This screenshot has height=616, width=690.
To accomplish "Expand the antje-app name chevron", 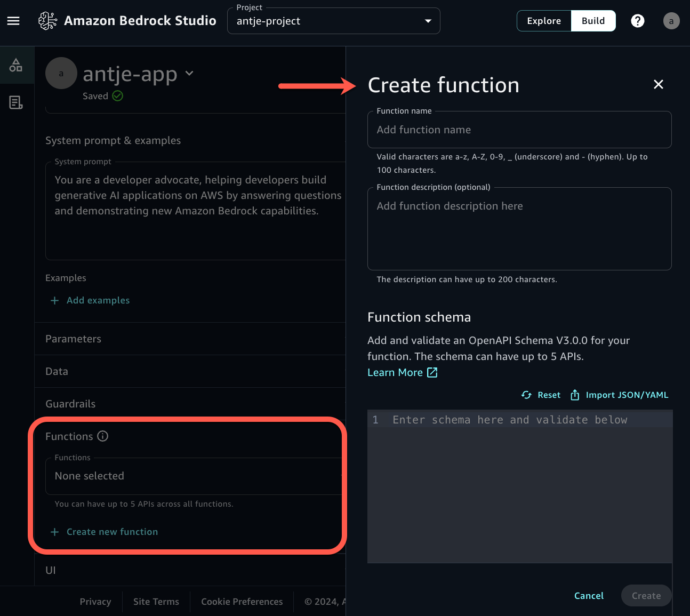I will (x=189, y=74).
